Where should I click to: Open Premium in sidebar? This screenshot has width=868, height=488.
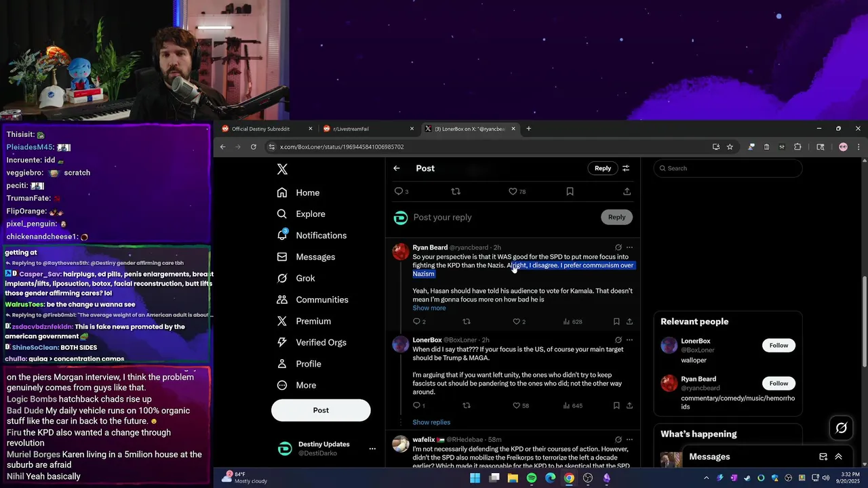tap(304, 321)
